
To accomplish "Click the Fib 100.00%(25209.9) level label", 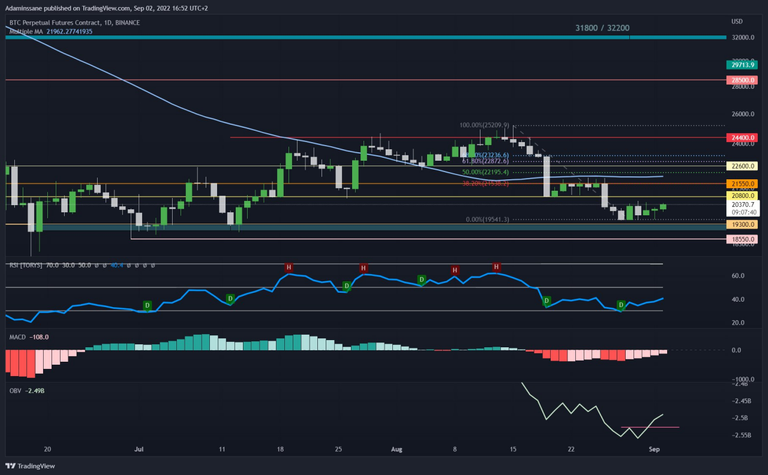I will 484,125.
